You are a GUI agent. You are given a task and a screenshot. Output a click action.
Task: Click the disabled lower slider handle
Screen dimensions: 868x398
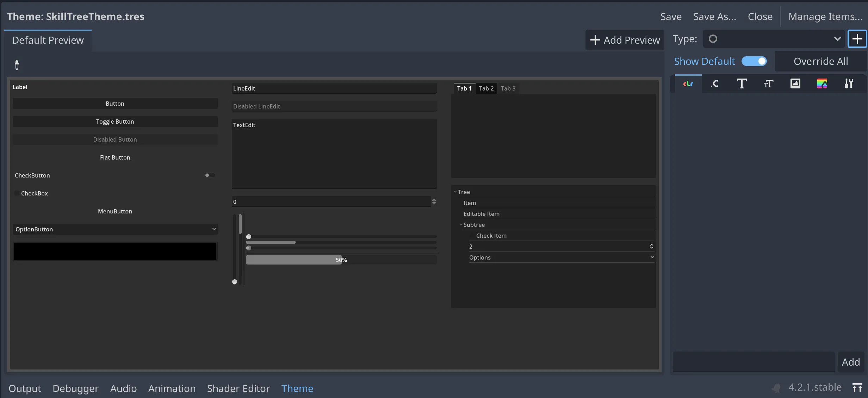[x=249, y=248]
